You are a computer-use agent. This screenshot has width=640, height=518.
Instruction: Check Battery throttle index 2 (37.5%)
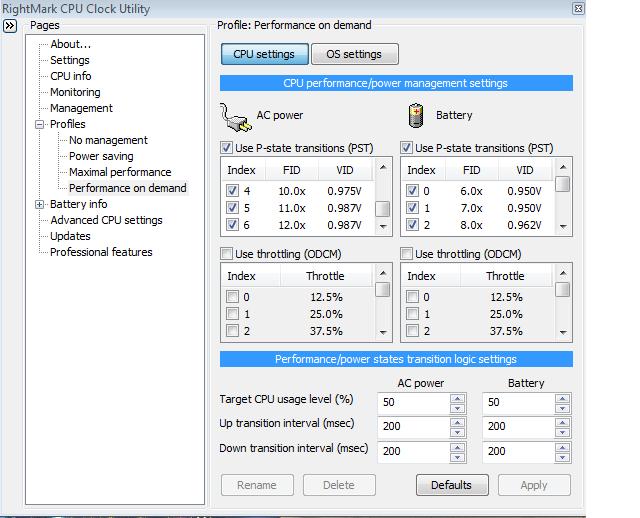[x=412, y=330]
